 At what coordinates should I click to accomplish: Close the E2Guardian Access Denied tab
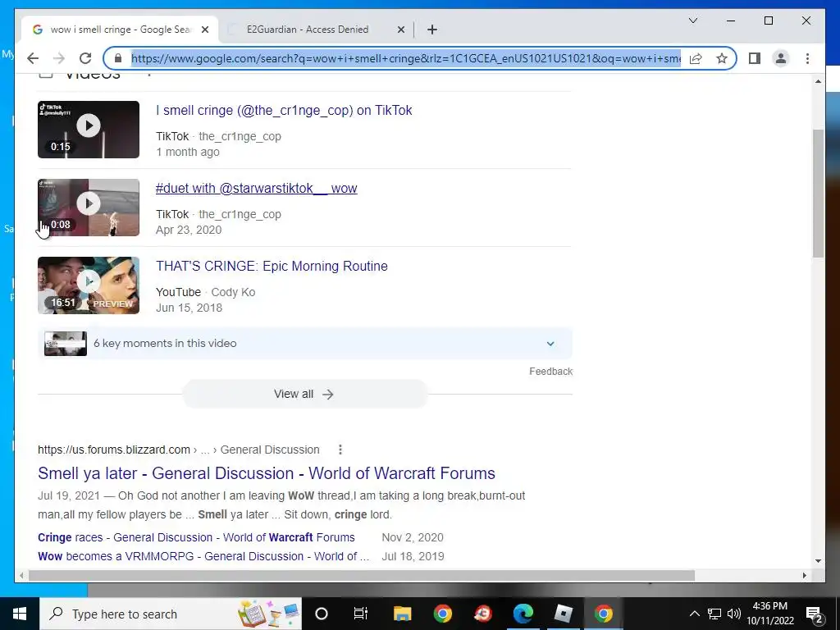pos(400,30)
